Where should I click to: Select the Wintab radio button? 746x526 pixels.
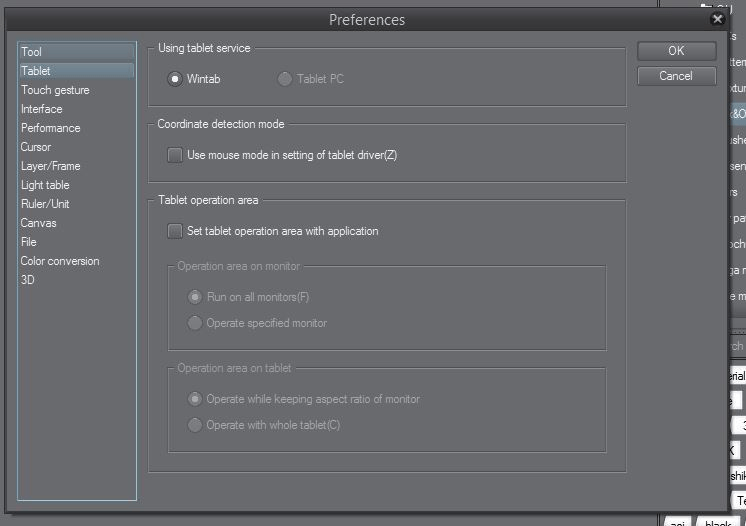(176, 79)
